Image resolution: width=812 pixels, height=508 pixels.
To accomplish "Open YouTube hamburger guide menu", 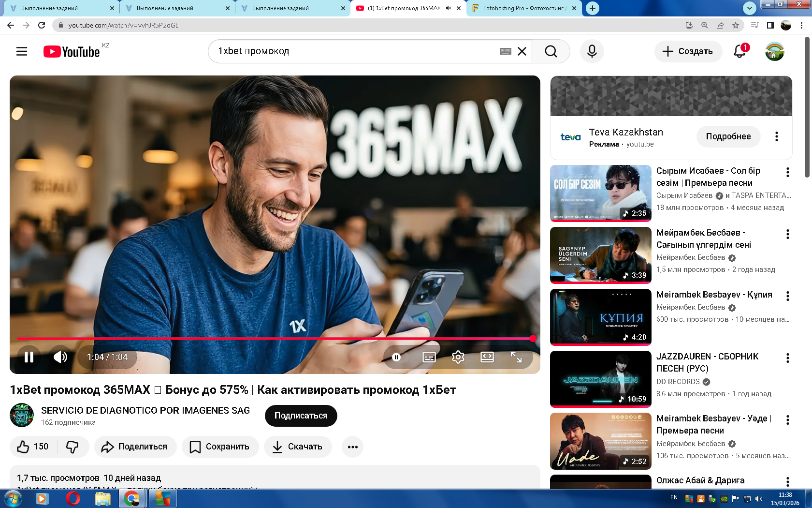I will pos(22,51).
